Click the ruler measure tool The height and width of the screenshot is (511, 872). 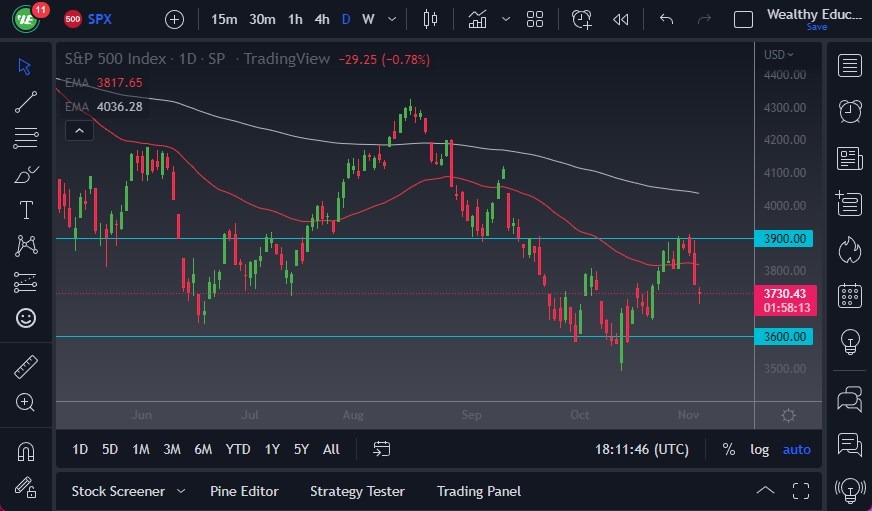(26, 367)
